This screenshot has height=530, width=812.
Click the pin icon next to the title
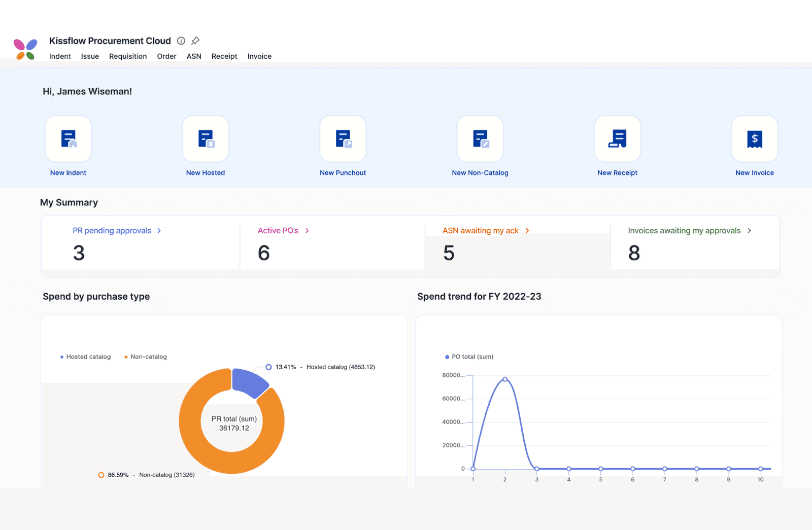click(x=195, y=41)
